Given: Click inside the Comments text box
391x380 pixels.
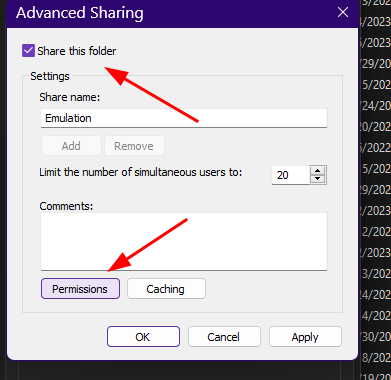Looking at the screenshot, I should [x=184, y=241].
